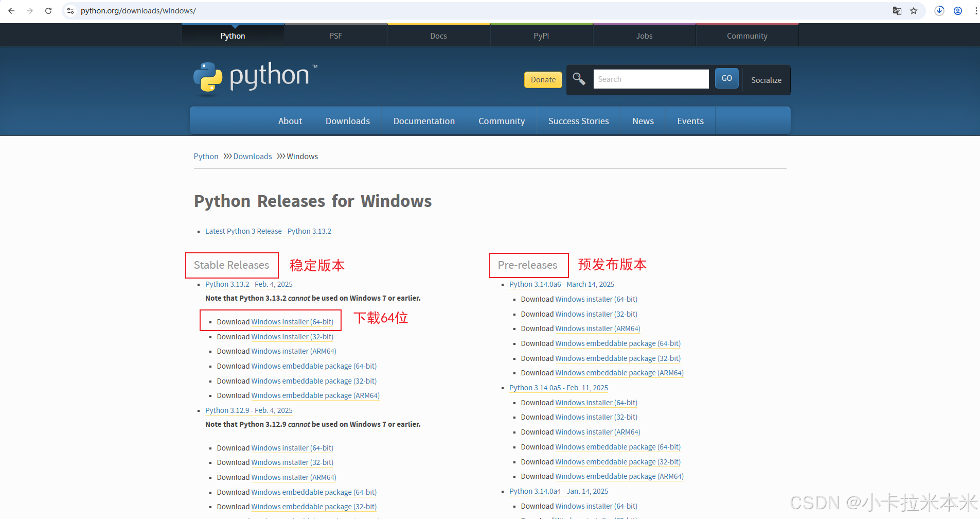
Task: Open the Events navigation menu
Action: (x=690, y=121)
